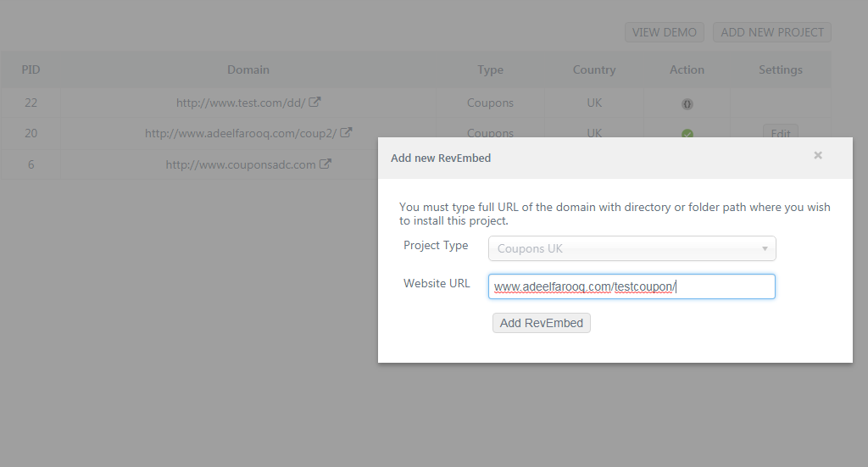
Task: Click green check action icon for PID 20
Action: point(687,134)
